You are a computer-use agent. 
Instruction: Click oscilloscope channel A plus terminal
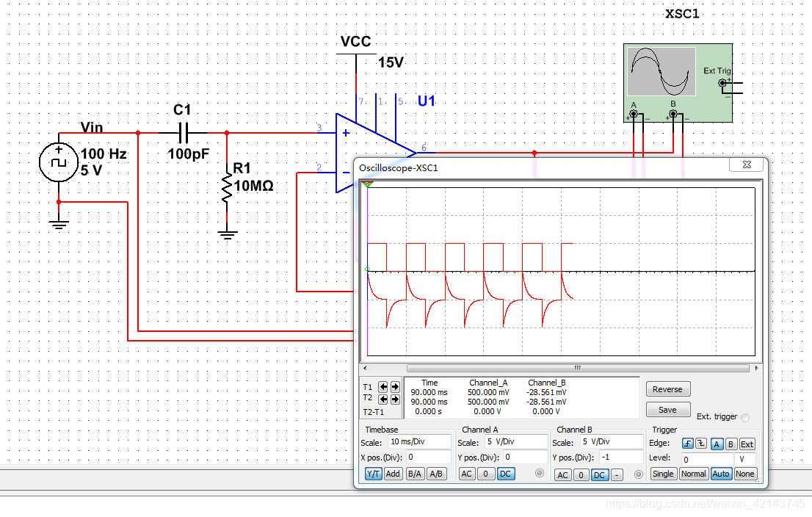click(634, 113)
